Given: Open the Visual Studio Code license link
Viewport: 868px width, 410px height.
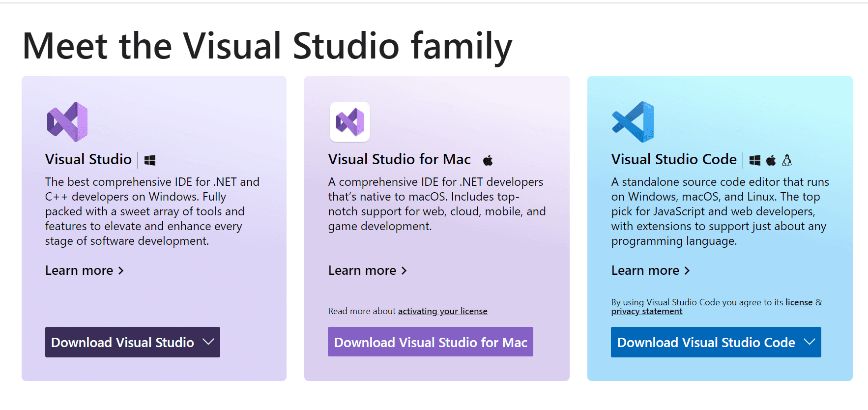Looking at the screenshot, I should (x=799, y=302).
